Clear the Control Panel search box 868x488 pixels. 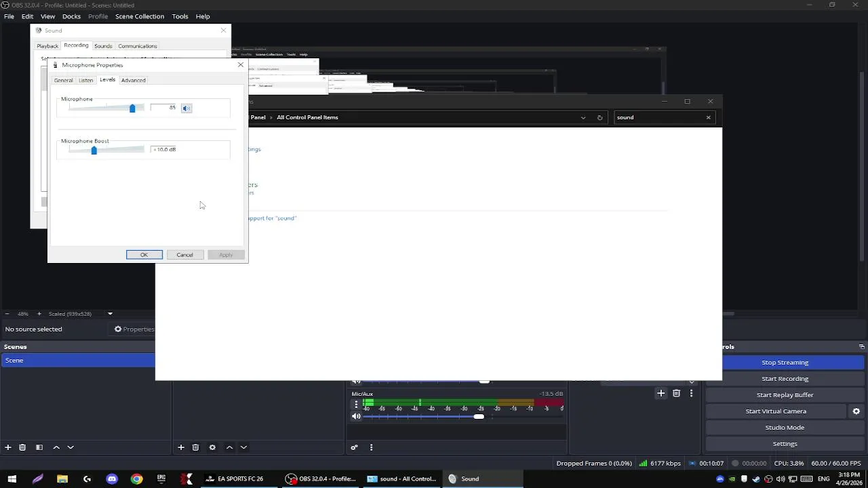click(708, 117)
